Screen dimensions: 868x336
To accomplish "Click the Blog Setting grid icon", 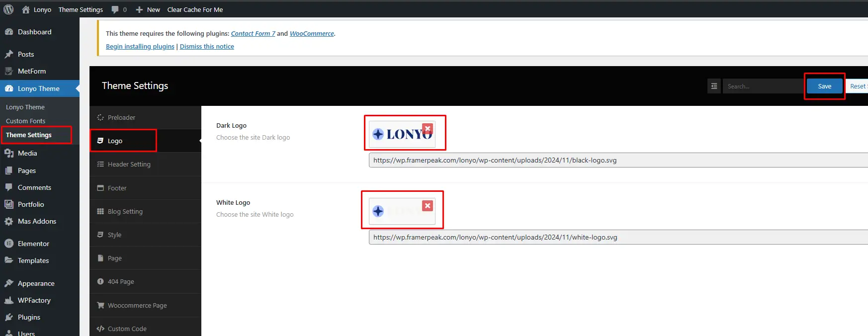I will point(100,211).
